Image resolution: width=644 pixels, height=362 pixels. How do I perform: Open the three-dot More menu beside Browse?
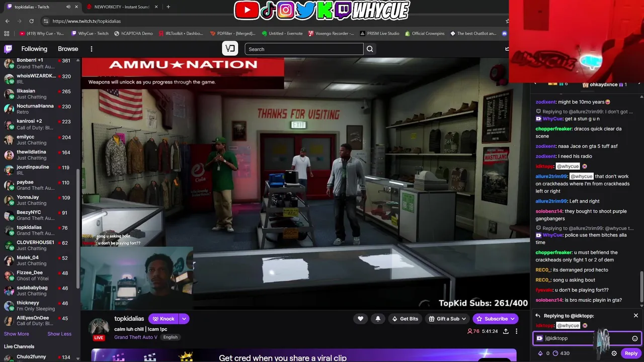[x=92, y=49]
